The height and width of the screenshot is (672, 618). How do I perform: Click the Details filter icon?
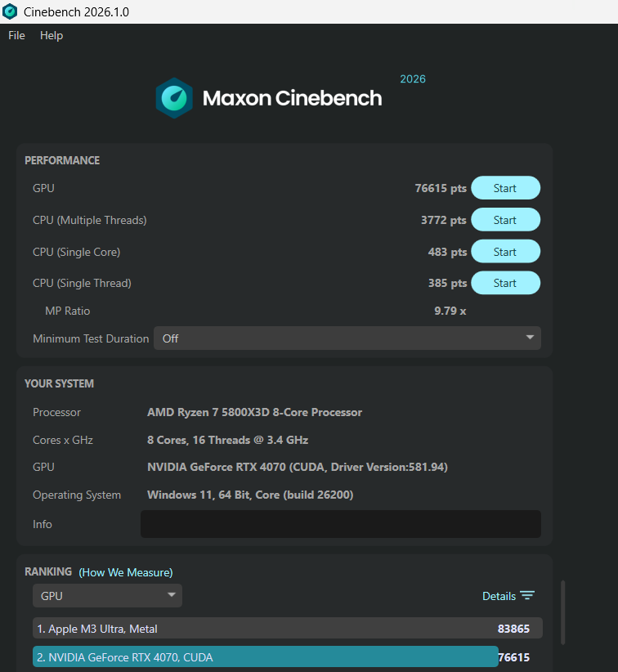527,595
